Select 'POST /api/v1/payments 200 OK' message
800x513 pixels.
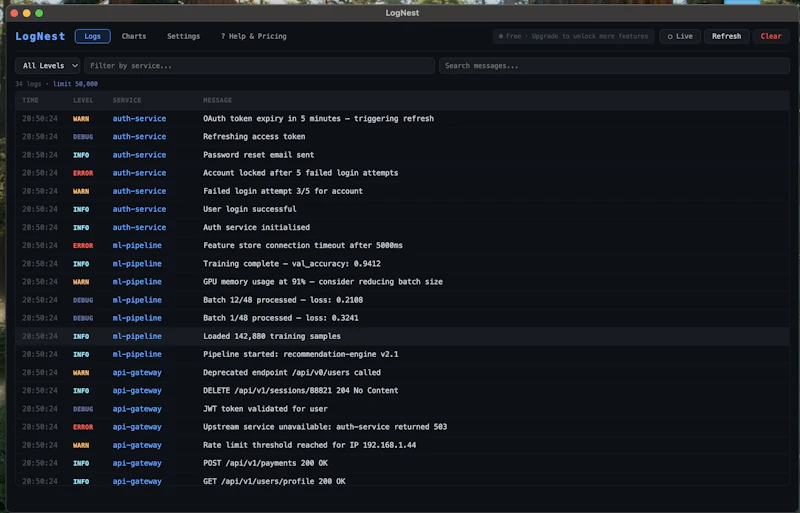click(x=265, y=463)
